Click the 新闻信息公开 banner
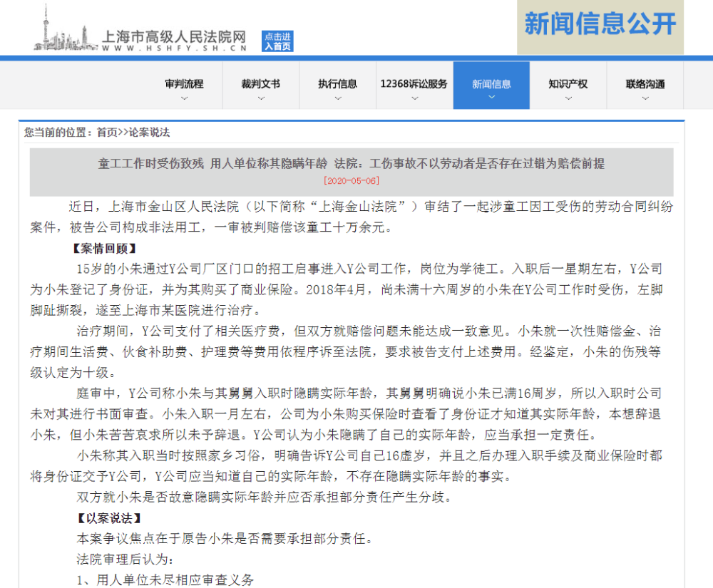The width and height of the screenshot is (713, 588). click(x=600, y=27)
